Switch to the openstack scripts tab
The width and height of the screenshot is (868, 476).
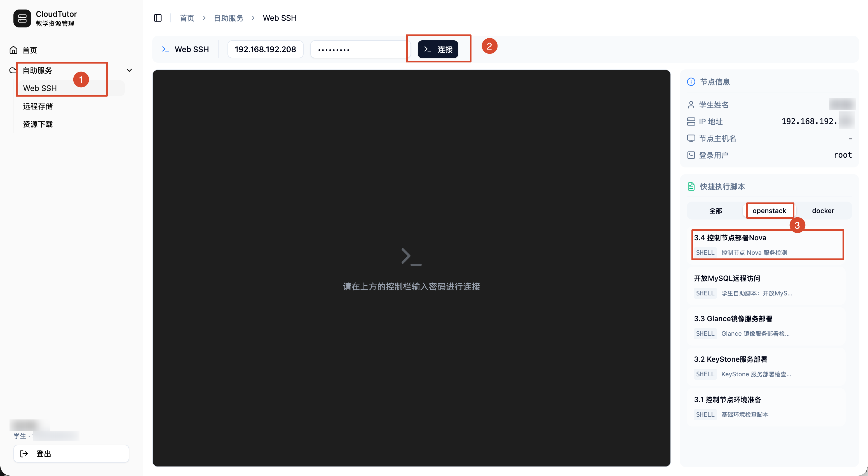coord(769,211)
